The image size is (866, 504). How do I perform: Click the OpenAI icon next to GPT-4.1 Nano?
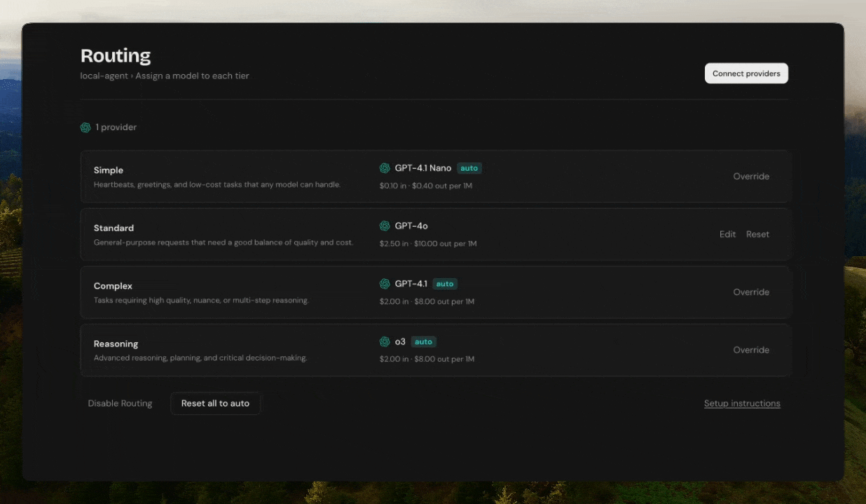385,168
